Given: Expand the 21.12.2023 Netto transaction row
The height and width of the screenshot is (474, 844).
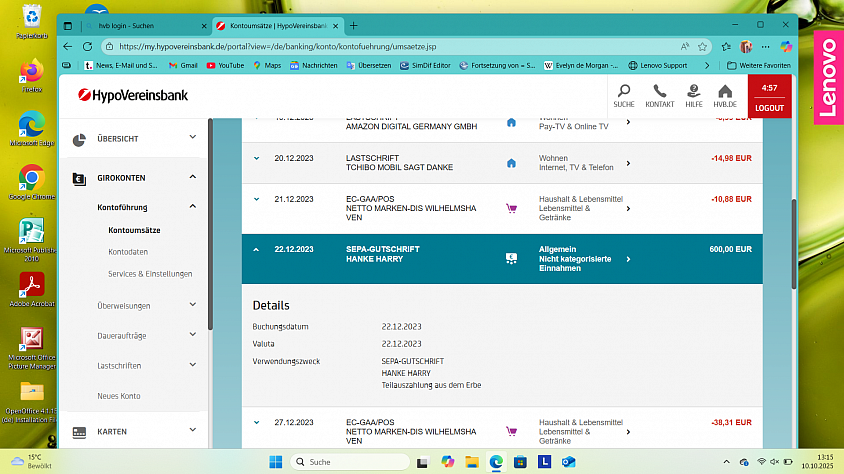Looking at the screenshot, I should point(256,199).
